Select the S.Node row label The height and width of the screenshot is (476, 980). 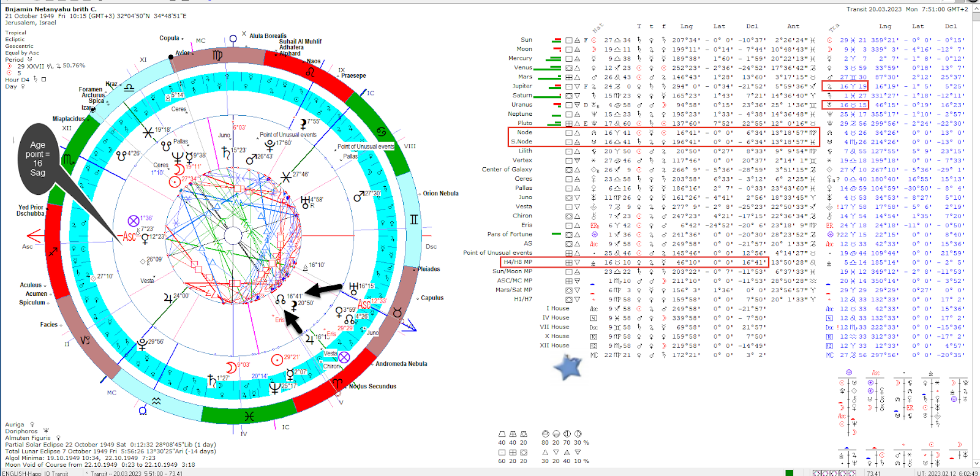click(522, 142)
